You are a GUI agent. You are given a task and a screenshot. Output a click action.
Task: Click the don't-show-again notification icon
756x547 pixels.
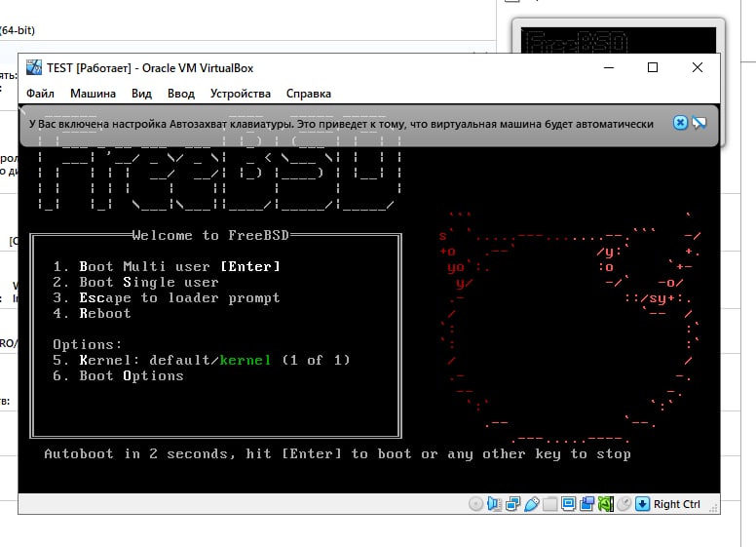coord(699,123)
